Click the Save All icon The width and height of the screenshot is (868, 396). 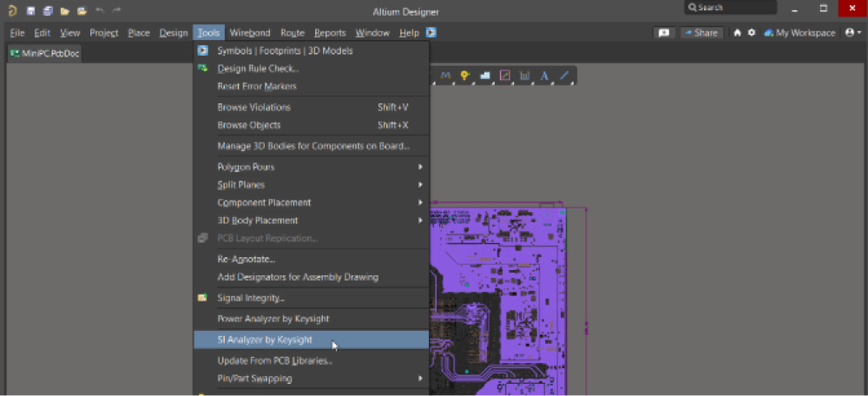[x=48, y=11]
